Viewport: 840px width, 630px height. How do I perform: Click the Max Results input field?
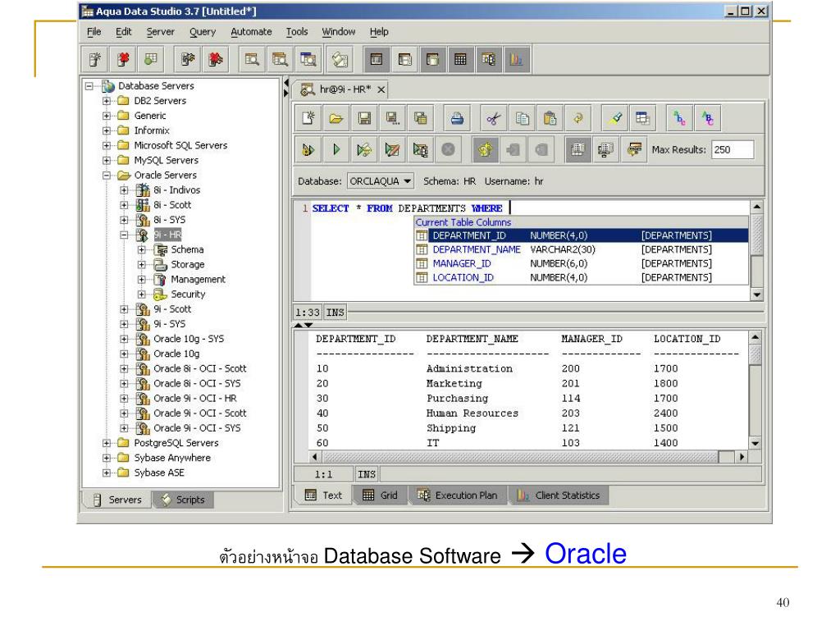pyautogui.click(x=733, y=149)
